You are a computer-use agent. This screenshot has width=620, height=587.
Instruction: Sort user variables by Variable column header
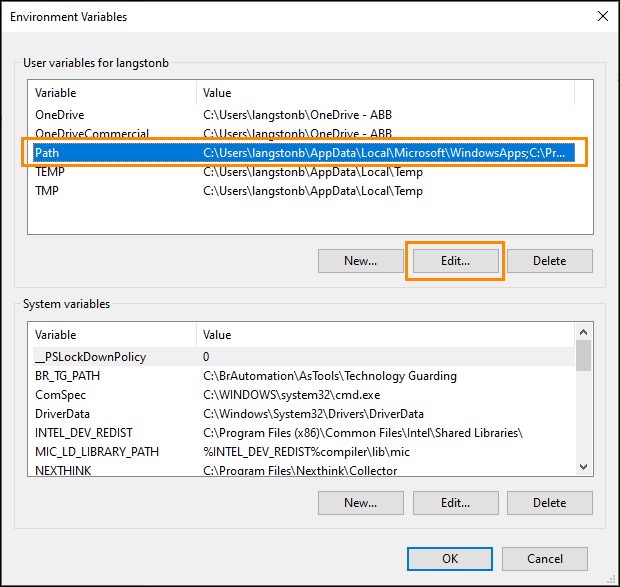point(112,93)
